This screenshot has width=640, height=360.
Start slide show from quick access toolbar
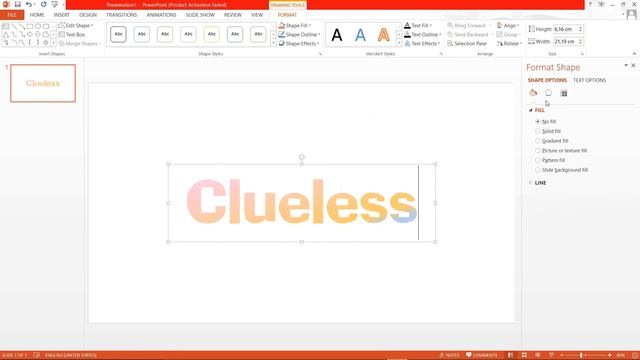(x=55, y=4)
